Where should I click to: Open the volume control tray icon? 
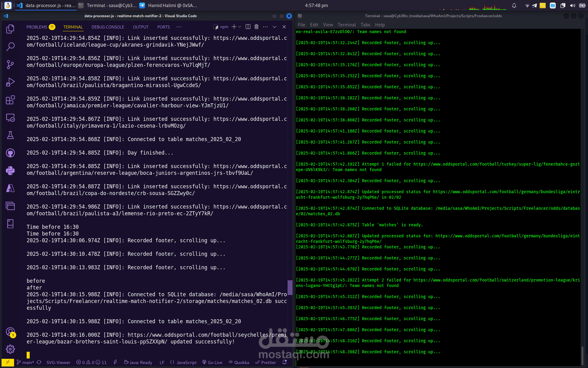pyautogui.click(x=572, y=6)
